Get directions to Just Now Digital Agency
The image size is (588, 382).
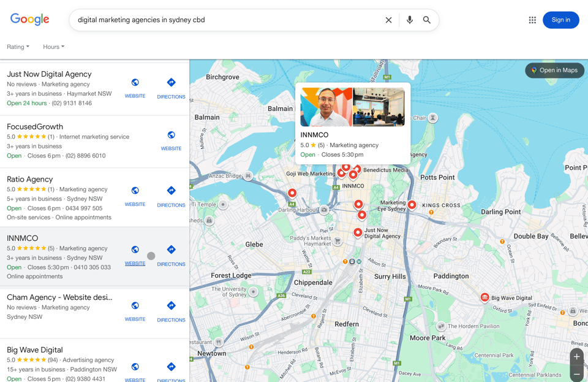click(171, 82)
